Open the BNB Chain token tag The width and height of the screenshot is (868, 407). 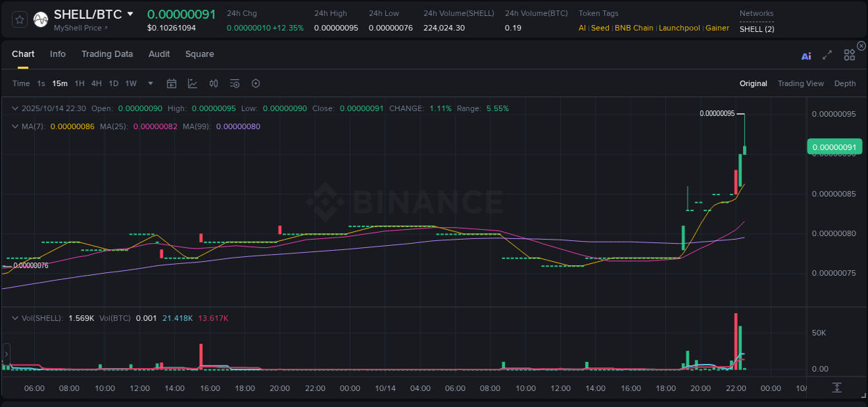633,28
